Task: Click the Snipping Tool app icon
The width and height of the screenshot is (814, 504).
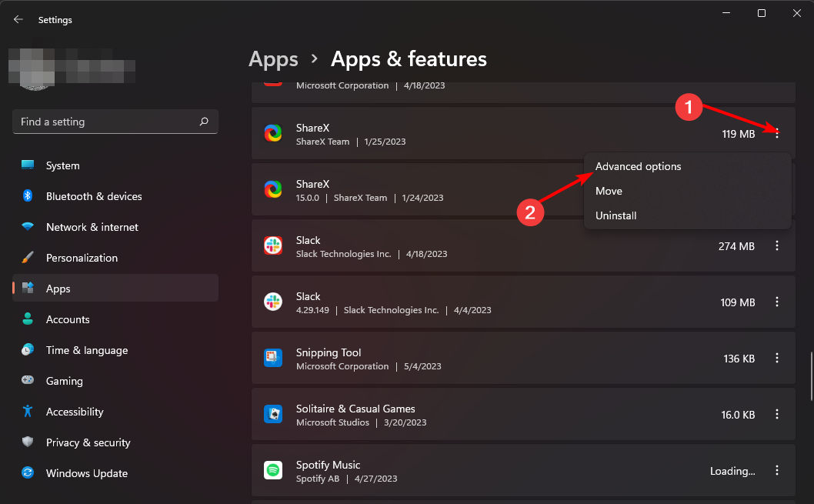Action: [x=273, y=358]
